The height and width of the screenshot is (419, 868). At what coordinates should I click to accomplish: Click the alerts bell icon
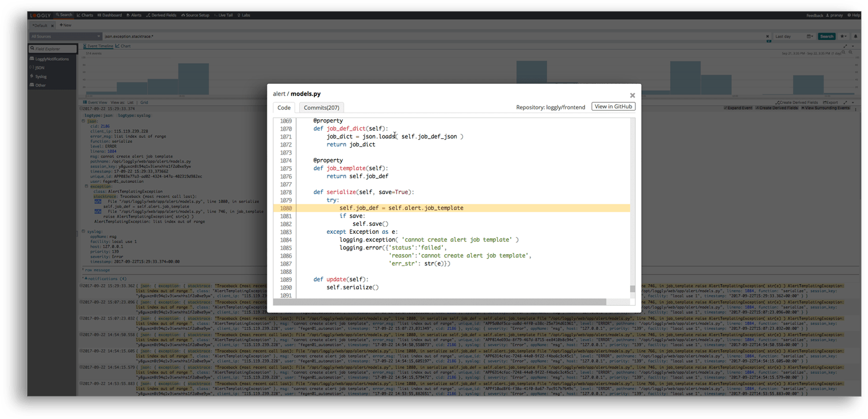pyautogui.click(x=855, y=36)
